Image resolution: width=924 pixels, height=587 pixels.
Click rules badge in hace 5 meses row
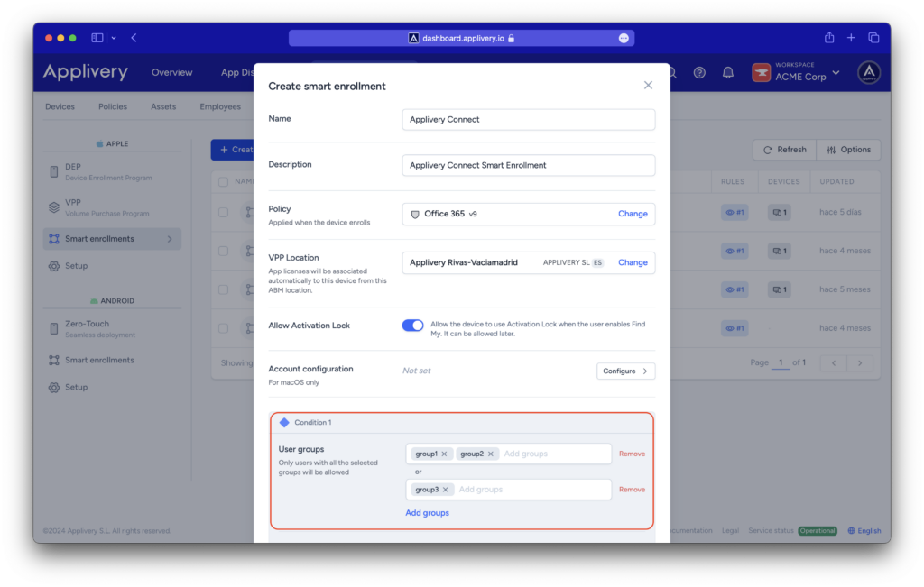click(735, 289)
